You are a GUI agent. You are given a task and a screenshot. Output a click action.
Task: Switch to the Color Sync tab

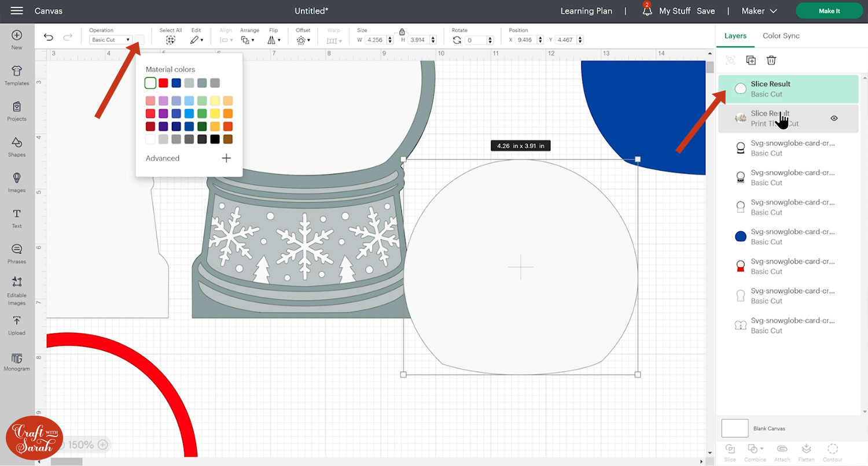point(781,36)
